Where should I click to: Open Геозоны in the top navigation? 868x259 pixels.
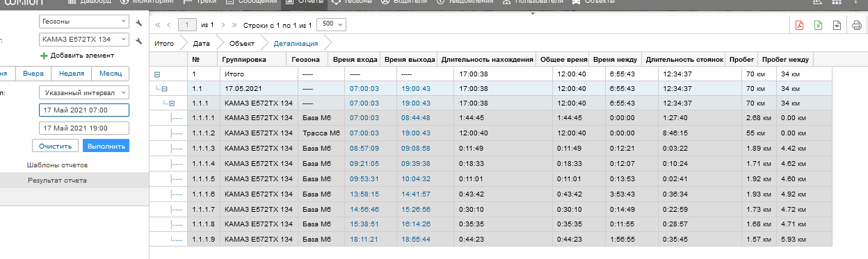[352, 3]
